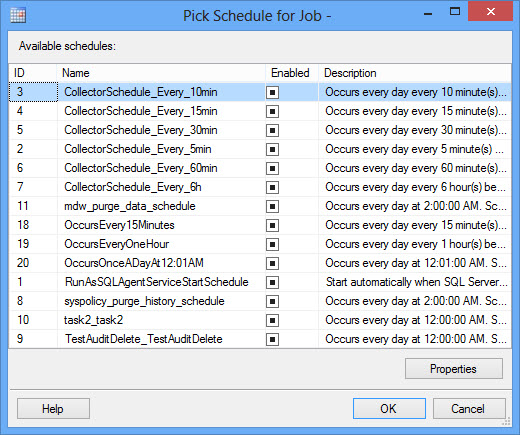The height and width of the screenshot is (435, 520).
Task: Select the CollectorSchedule_Every_6h name
Action: [x=133, y=187]
